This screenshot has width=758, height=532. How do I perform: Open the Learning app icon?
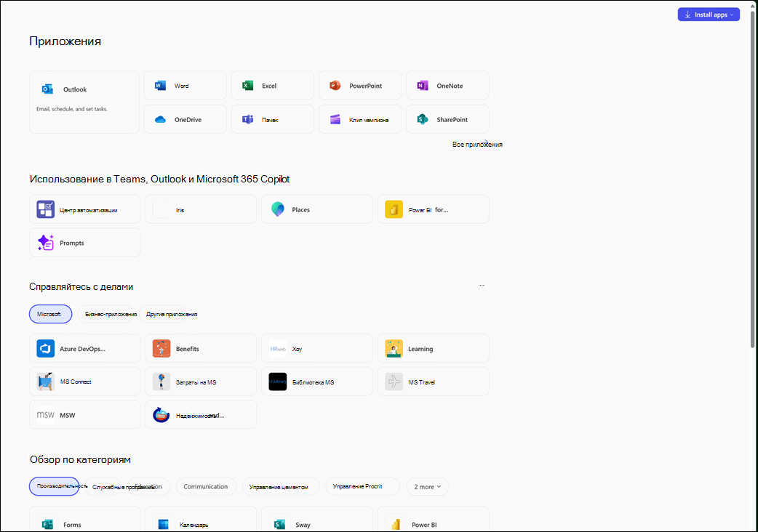click(x=394, y=348)
